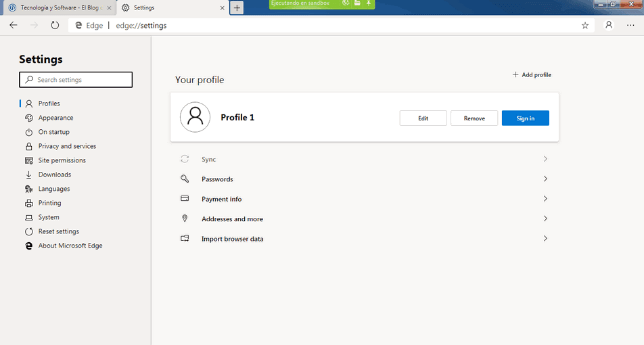Open Payment info settings
This screenshot has height=345, width=644.
click(x=365, y=199)
